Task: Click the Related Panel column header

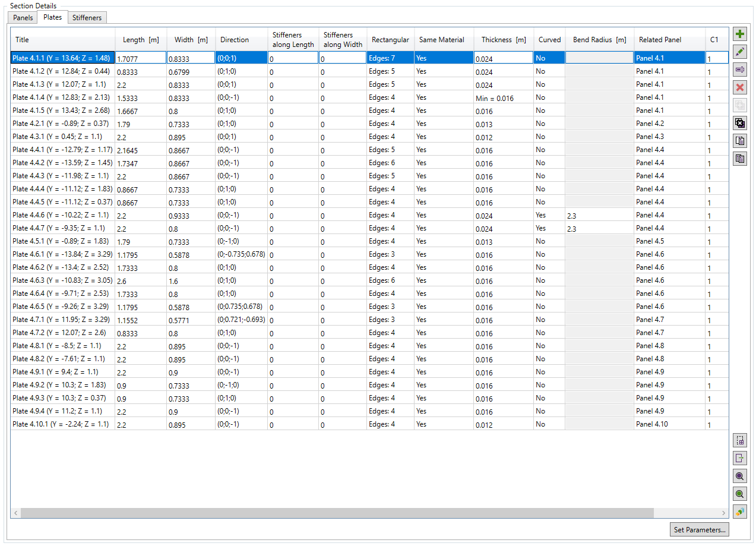Action: pyautogui.click(x=660, y=40)
